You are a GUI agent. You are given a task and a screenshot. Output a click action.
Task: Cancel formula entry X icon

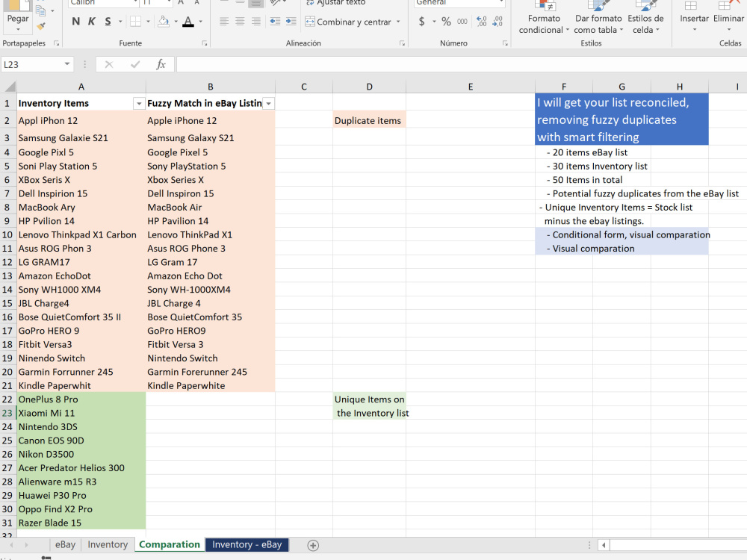109,64
